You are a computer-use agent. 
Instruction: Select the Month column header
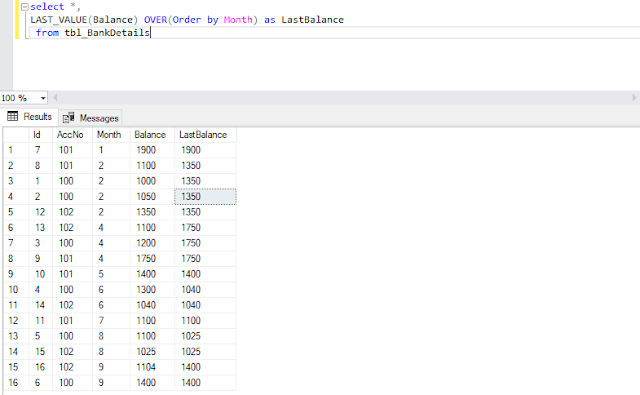tap(111, 135)
